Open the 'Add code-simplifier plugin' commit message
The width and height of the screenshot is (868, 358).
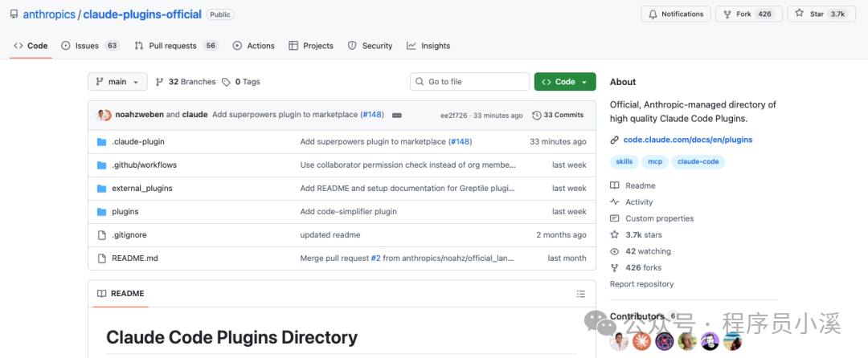(x=349, y=212)
